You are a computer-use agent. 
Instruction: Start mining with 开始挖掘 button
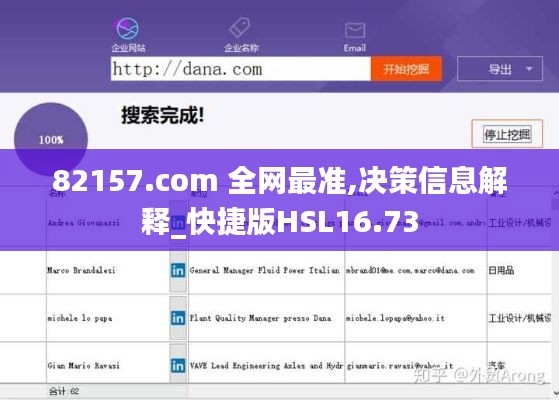click(x=406, y=69)
